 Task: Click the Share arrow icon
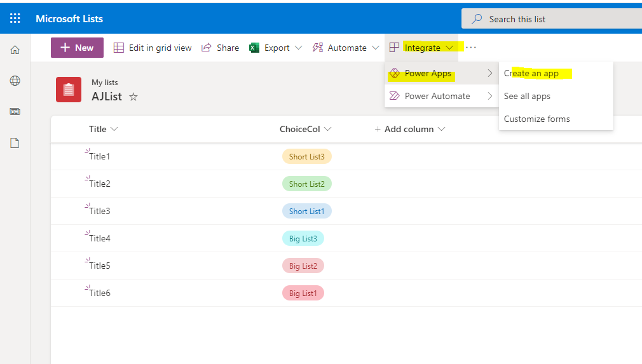[x=207, y=48]
